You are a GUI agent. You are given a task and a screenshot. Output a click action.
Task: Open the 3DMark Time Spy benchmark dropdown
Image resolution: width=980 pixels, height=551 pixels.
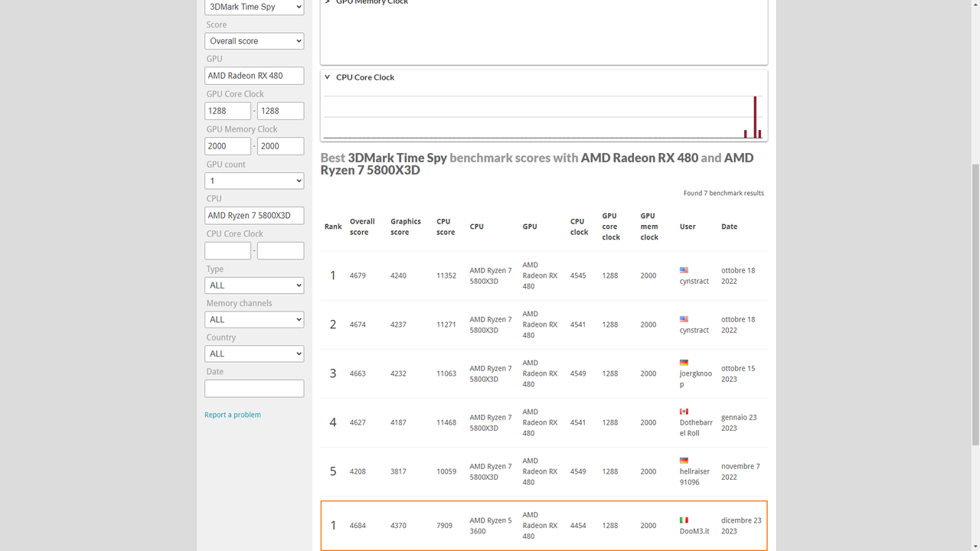(254, 7)
